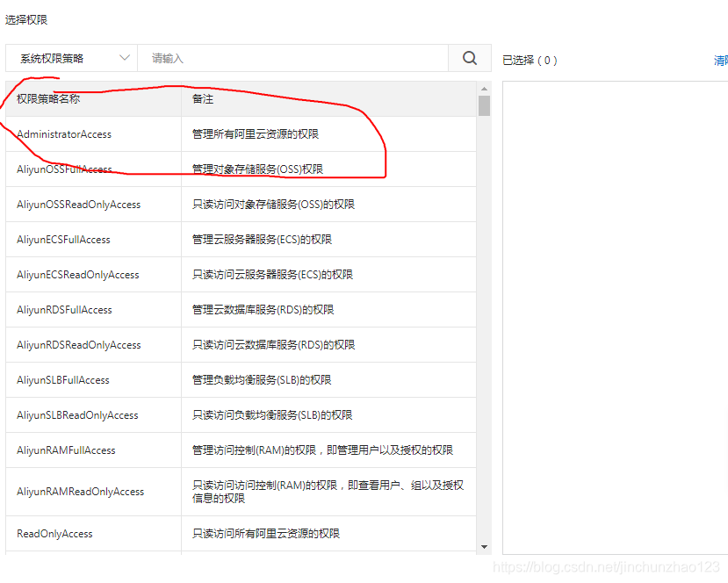The image size is (728, 583).
Task: Click the 备注 column header
Action: [x=203, y=99]
